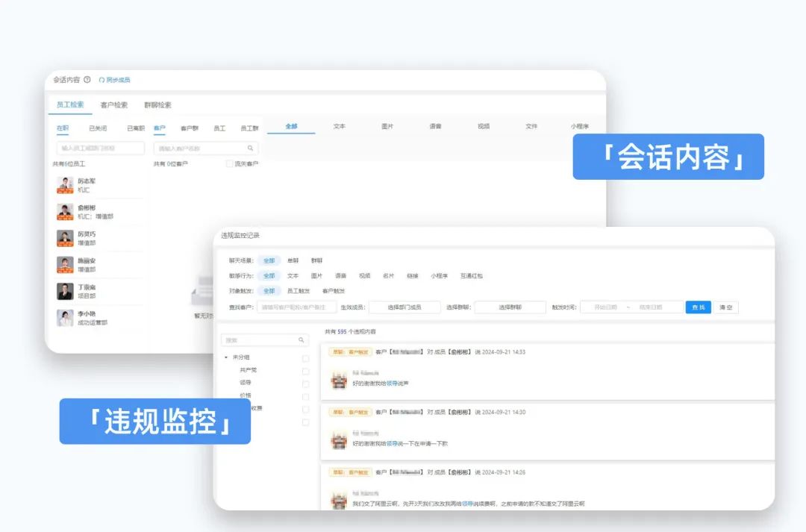Viewport: 806px width, 532px height.
Task: Open employee 俞彬彬 in the staff list
Action: coord(100,212)
